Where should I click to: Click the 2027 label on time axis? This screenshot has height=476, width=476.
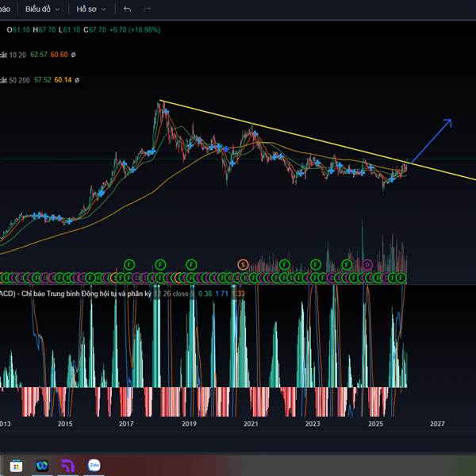pyautogui.click(x=437, y=424)
